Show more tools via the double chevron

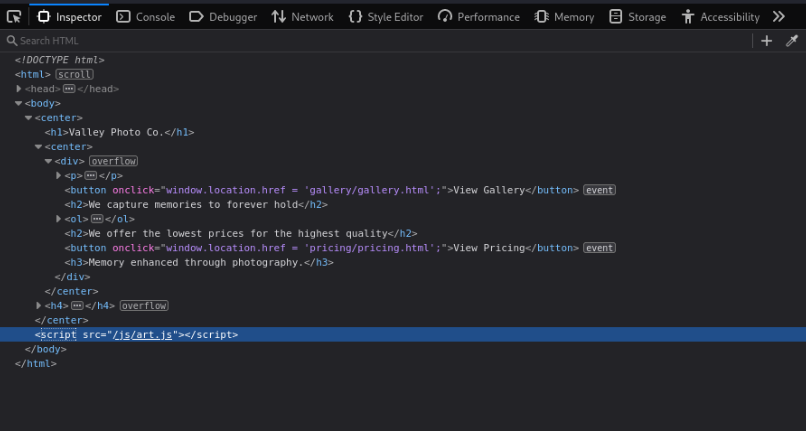pyautogui.click(x=779, y=17)
